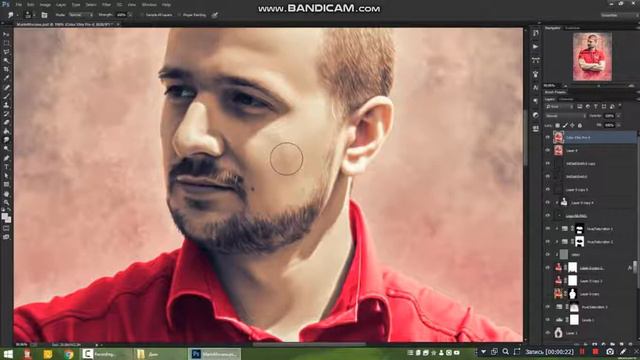Hide the bottom Layer 1 layer

pos(548,333)
